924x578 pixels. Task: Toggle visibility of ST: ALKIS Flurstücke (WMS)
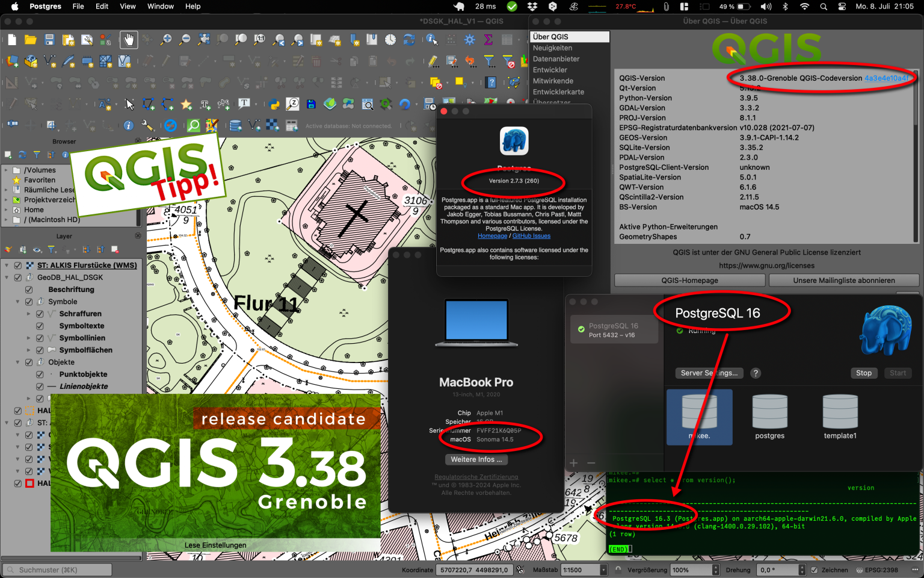tap(17, 265)
